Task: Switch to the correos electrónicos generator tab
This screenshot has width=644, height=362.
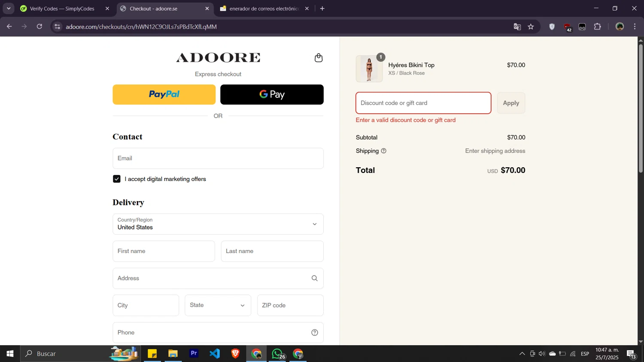Action: [x=264, y=9]
